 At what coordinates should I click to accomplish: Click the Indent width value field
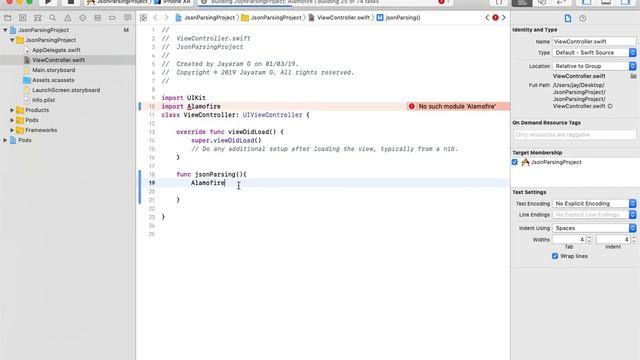(613, 239)
